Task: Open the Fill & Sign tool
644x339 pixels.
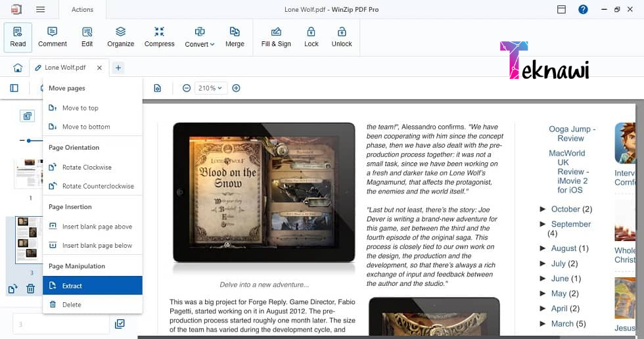Action: 276,37
